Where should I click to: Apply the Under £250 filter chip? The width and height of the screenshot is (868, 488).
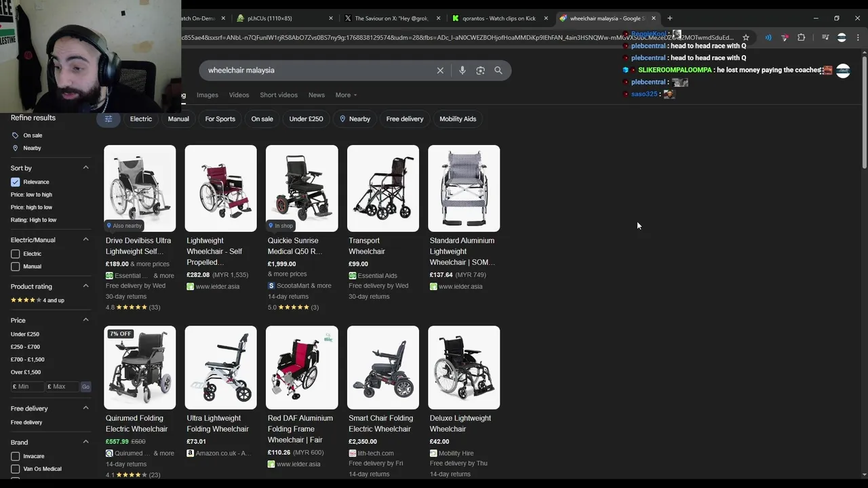click(x=307, y=119)
